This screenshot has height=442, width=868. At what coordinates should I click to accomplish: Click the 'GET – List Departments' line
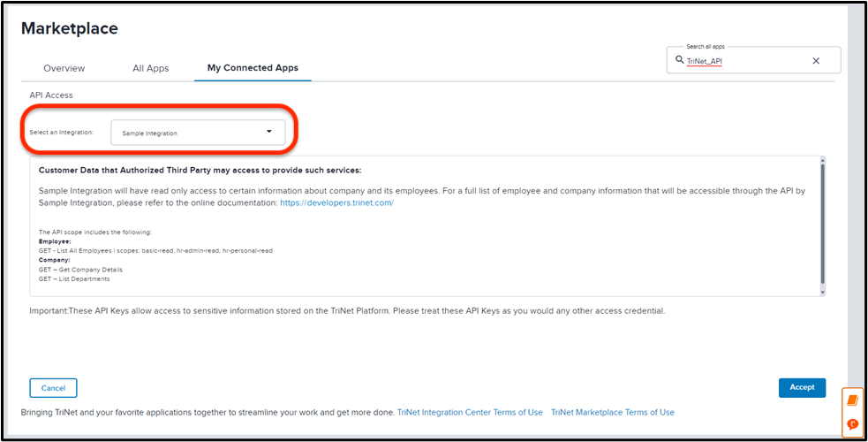(74, 278)
